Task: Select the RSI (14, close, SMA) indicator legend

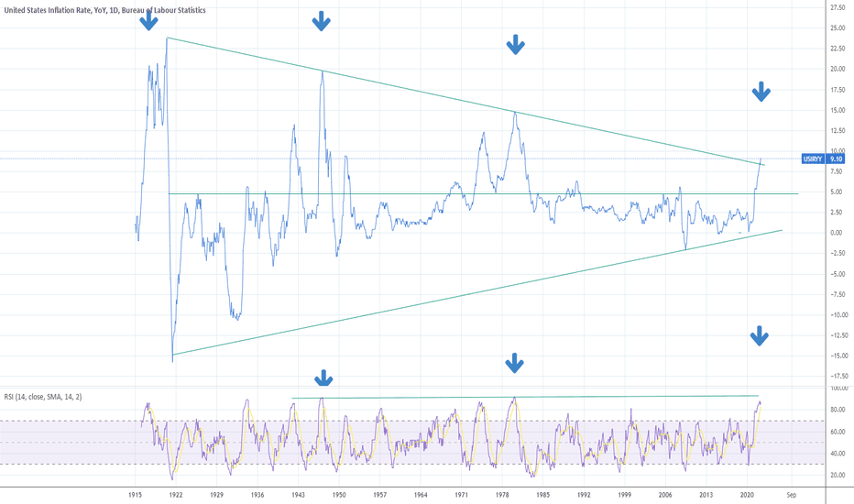Action: tap(43, 397)
